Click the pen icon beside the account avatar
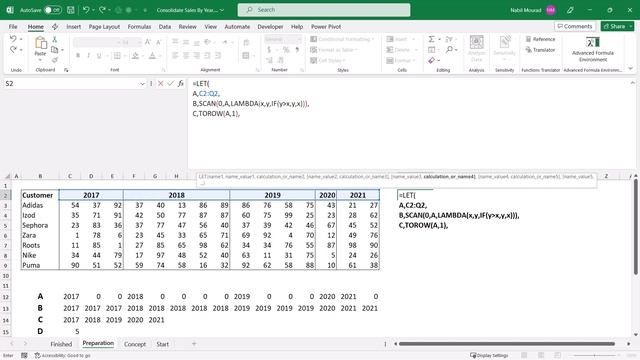The width and height of the screenshot is (640, 360). (570, 10)
